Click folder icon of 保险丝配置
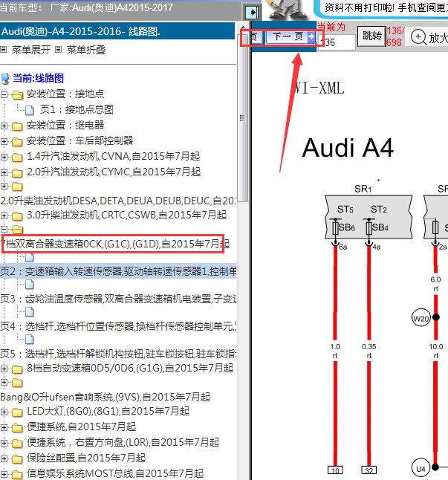Image resolution: width=448 pixels, height=480 pixels. tap(17, 459)
